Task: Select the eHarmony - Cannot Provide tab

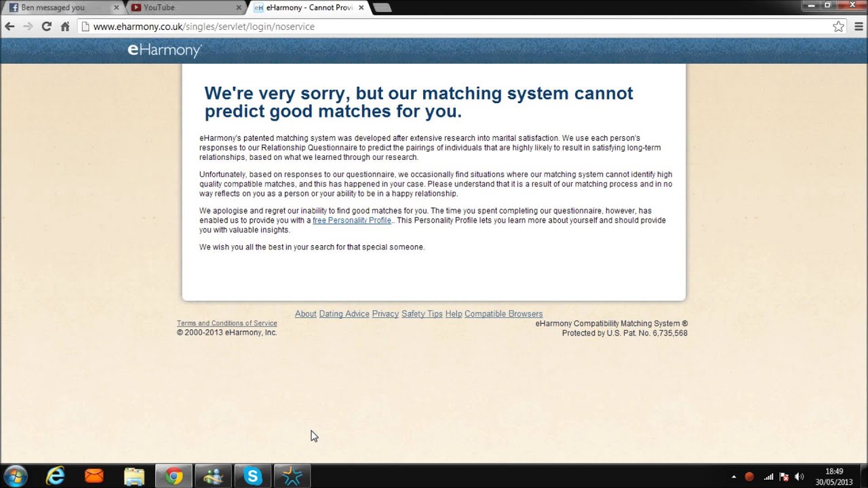Action: pos(309,7)
